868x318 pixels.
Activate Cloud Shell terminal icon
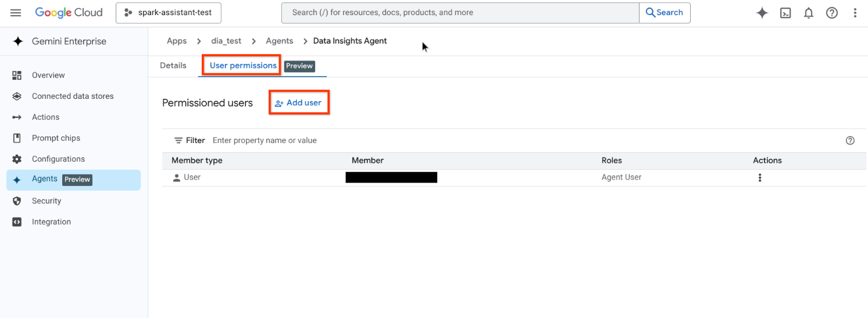tap(785, 13)
